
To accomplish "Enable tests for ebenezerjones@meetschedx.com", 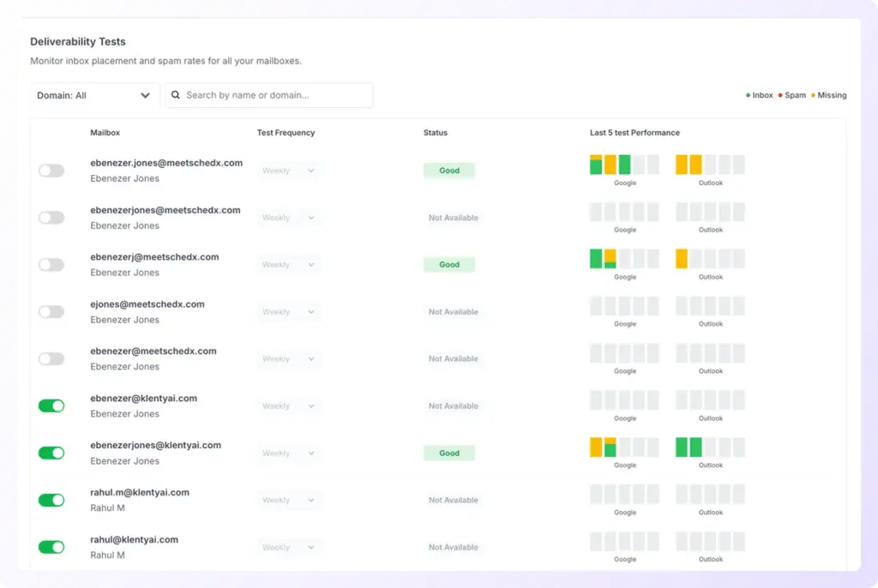I will tap(51, 218).
